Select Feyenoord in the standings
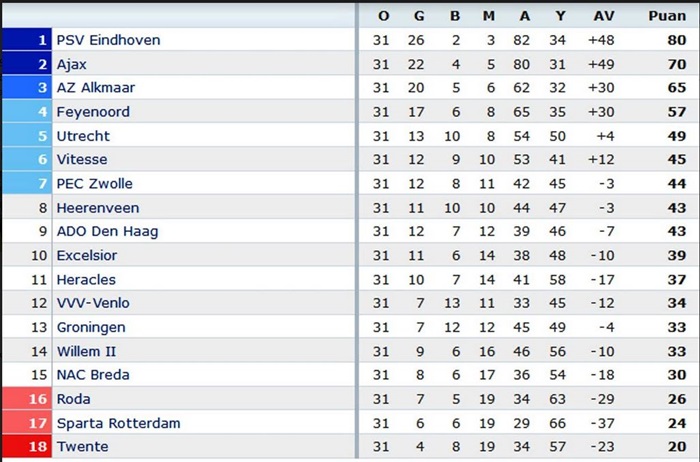700x462 pixels. click(x=93, y=112)
